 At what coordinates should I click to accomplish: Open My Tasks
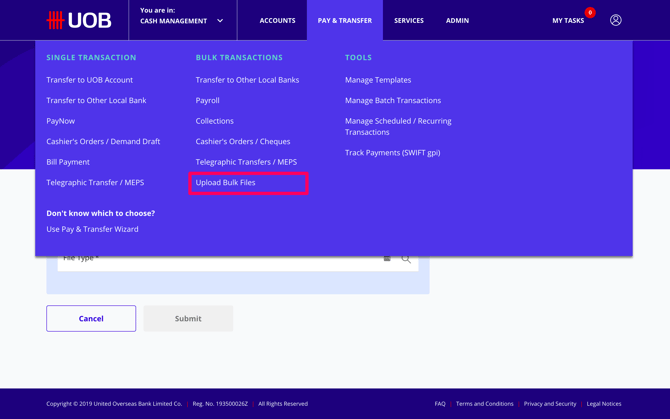coord(568,21)
